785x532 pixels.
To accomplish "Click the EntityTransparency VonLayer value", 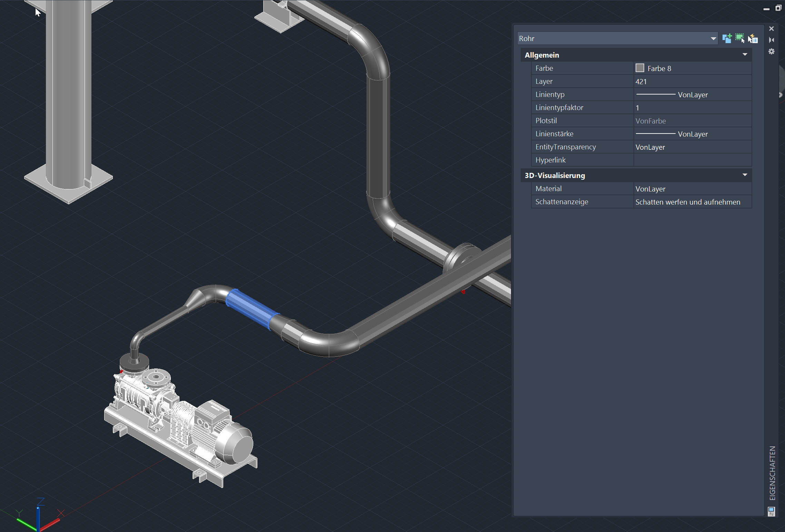I will point(650,147).
